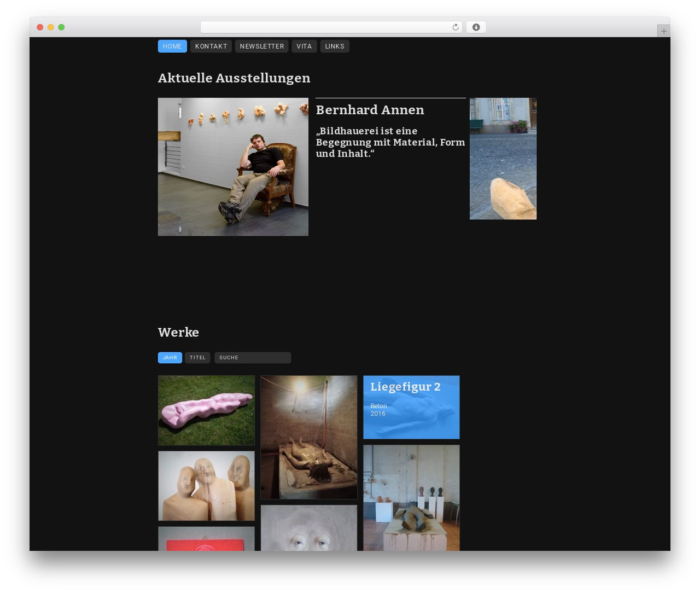Open the face with eyes thumbnail
This screenshot has height=593, width=700.
click(x=309, y=528)
